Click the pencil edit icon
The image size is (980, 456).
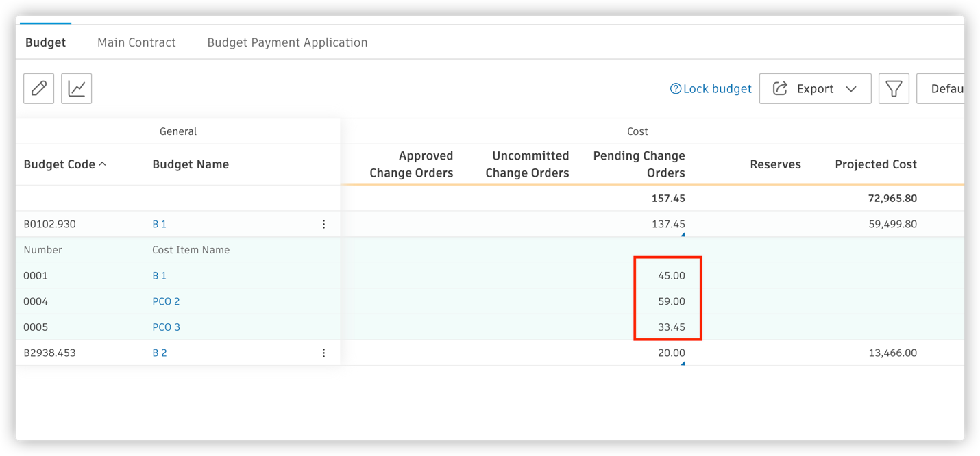click(x=39, y=88)
